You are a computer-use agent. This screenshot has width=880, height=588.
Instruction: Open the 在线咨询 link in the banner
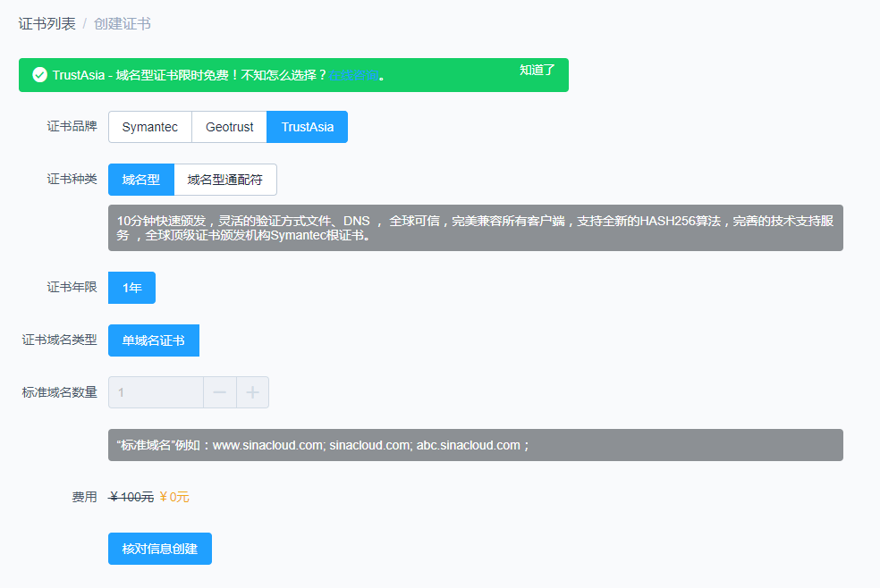pos(352,75)
